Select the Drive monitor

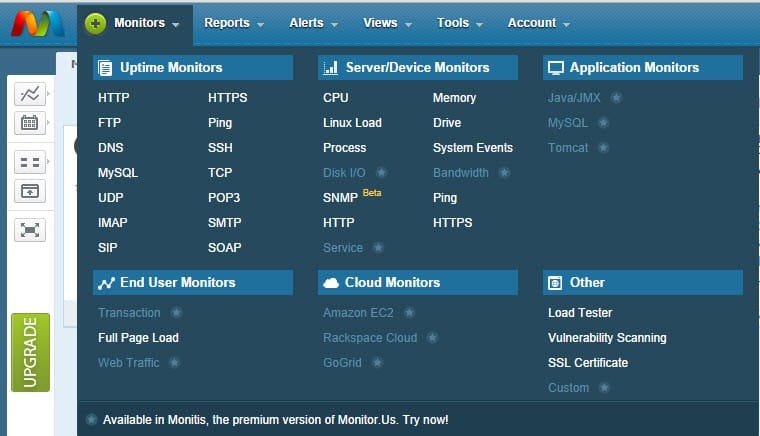click(x=447, y=123)
